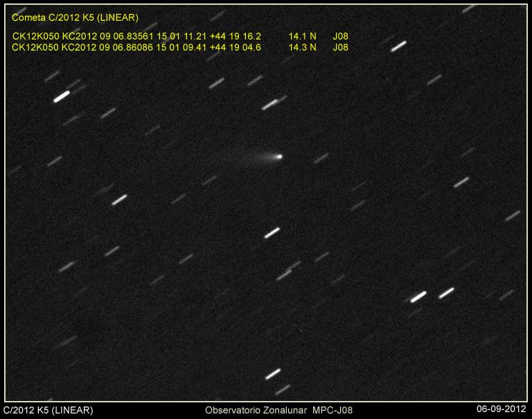Click the bright star trail at bottom center
532x419 pixels.
[x=273, y=374]
